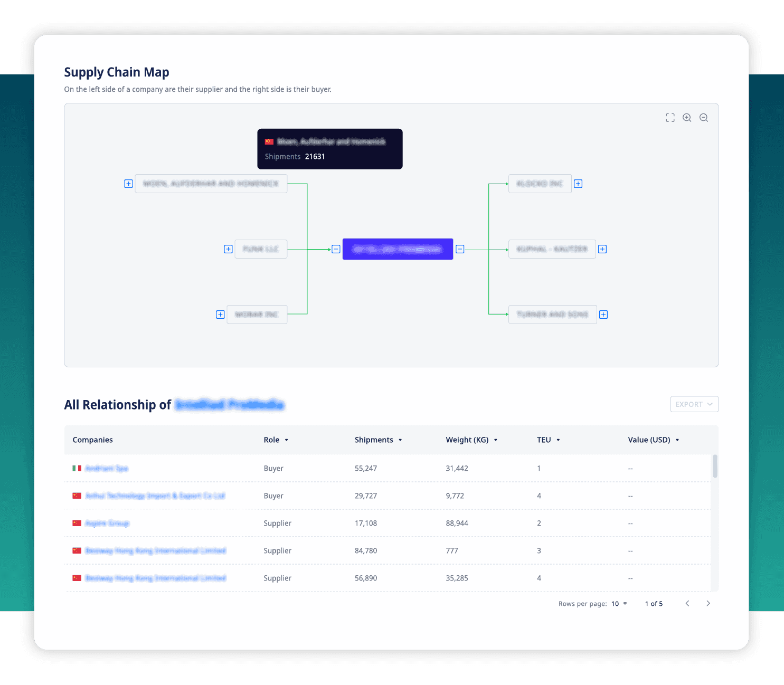The width and height of the screenshot is (784, 685).
Task: Select the WISNAR INC node box
Action: click(257, 315)
